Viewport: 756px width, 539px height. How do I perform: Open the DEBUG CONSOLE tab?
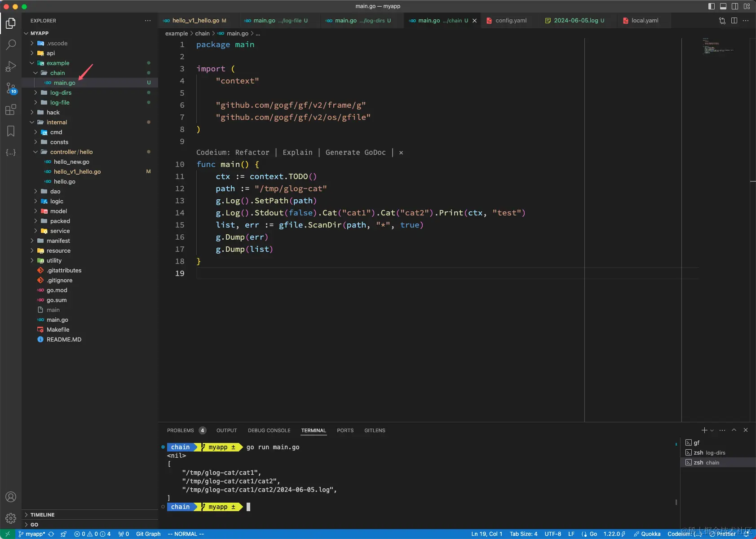coord(269,430)
